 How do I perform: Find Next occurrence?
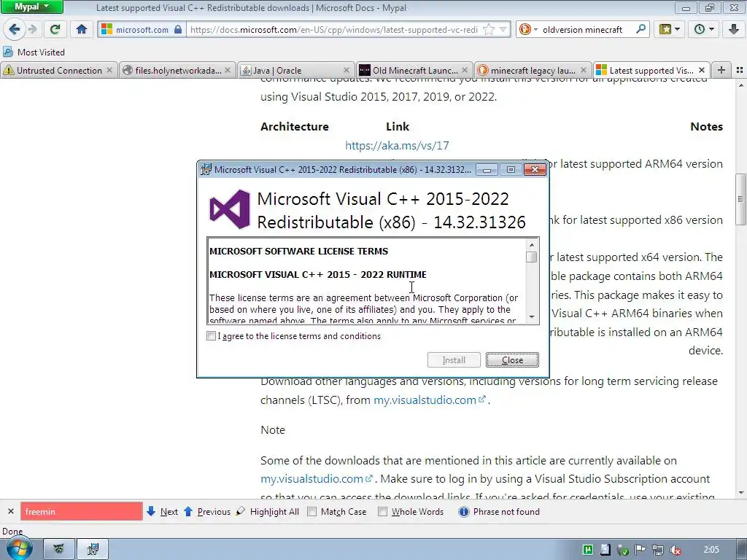click(x=163, y=511)
